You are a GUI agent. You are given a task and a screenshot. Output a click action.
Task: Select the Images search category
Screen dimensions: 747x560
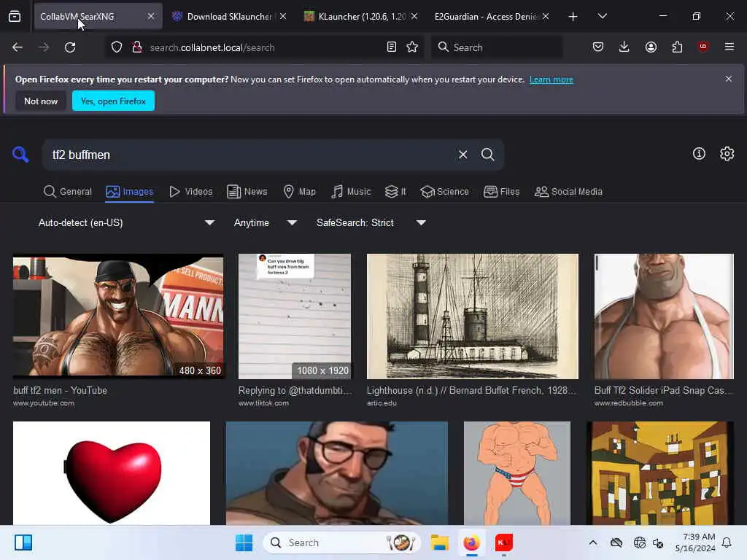coord(130,192)
